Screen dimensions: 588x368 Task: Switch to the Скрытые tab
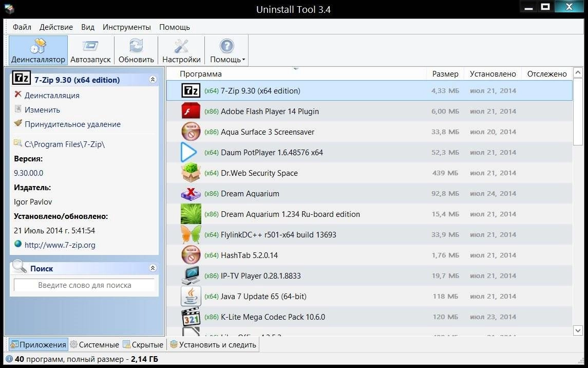coord(143,344)
